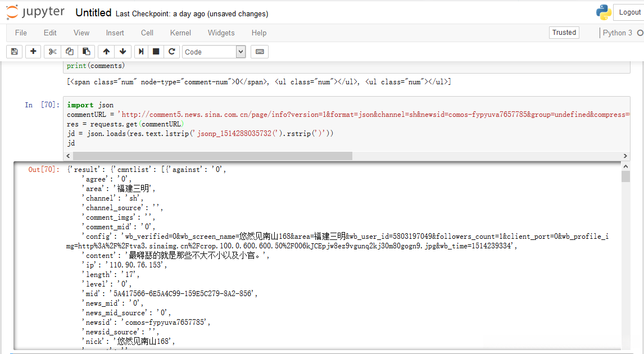This screenshot has width=644, height=354.
Task: Cut the selected cell
Action: coord(53,52)
